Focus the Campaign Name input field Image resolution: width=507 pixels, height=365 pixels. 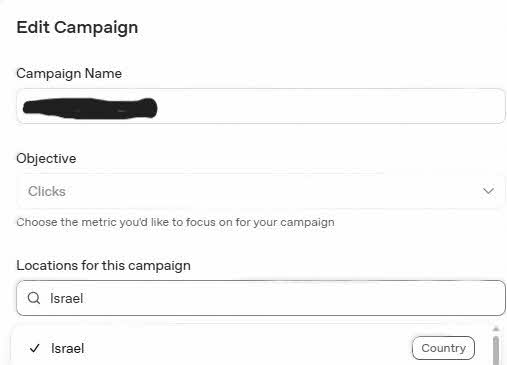coord(261,106)
